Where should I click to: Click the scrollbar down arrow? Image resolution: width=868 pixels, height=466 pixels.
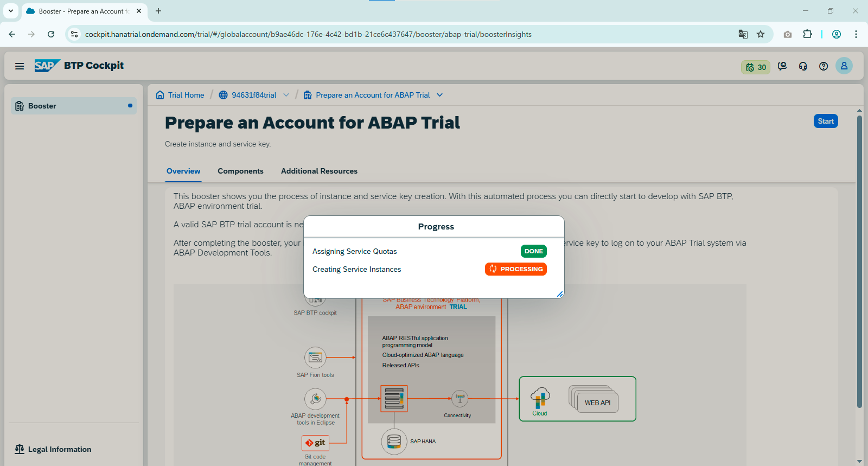coord(859,461)
